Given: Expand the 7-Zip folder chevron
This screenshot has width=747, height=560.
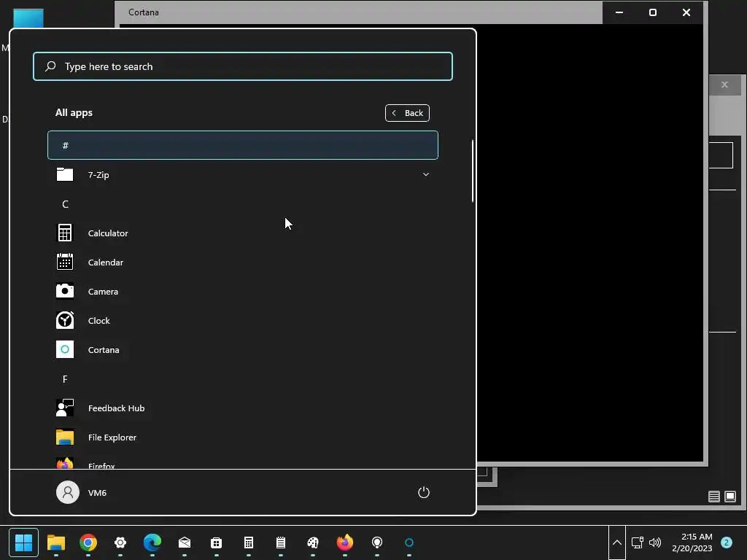Looking at the screenshot, I should [x=426, y=174].
